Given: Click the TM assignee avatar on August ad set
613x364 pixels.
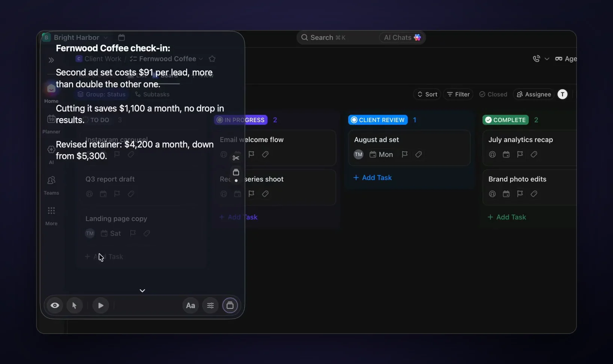Looking at the screenshot, I should pyautogui.click(x=359, y=154).
